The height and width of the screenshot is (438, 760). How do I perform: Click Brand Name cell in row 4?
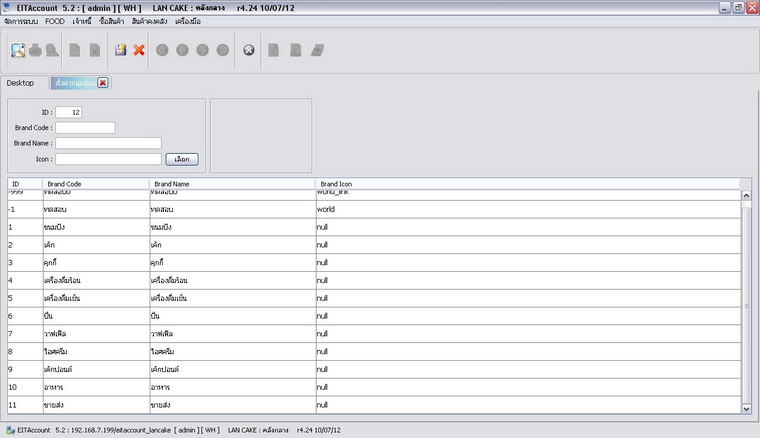(x=233, y=281)
